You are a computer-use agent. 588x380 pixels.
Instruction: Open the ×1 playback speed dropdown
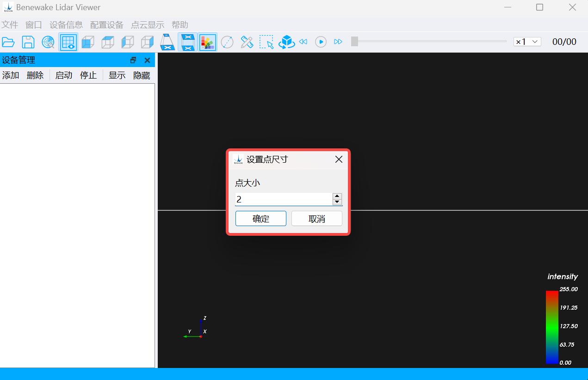pos(527,42)
